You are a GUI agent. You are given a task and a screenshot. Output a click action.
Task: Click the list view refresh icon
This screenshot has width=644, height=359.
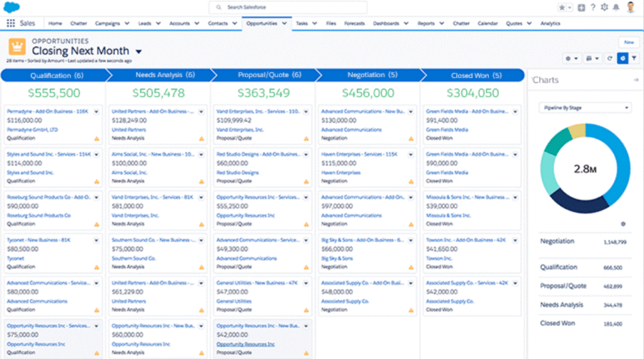point(610,58)
